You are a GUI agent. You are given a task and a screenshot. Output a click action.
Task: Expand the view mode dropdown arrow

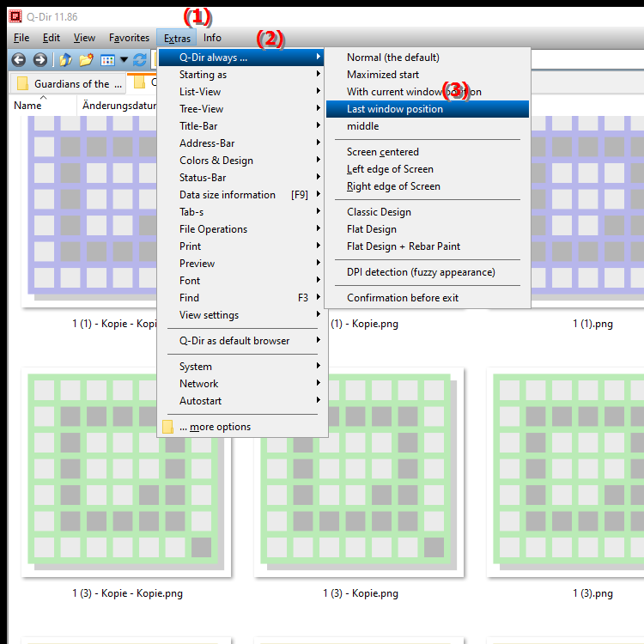[124, 60]
